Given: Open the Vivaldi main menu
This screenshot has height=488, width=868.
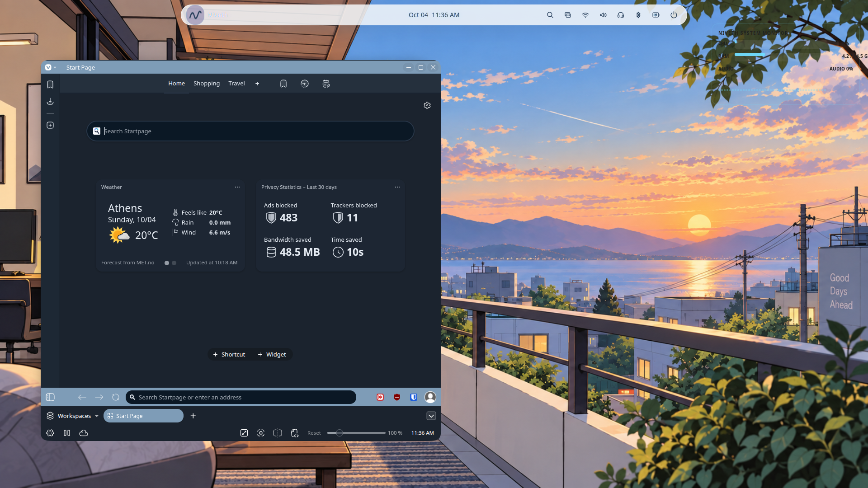Looking at the screenshot, I should click(x=50, y=67).
